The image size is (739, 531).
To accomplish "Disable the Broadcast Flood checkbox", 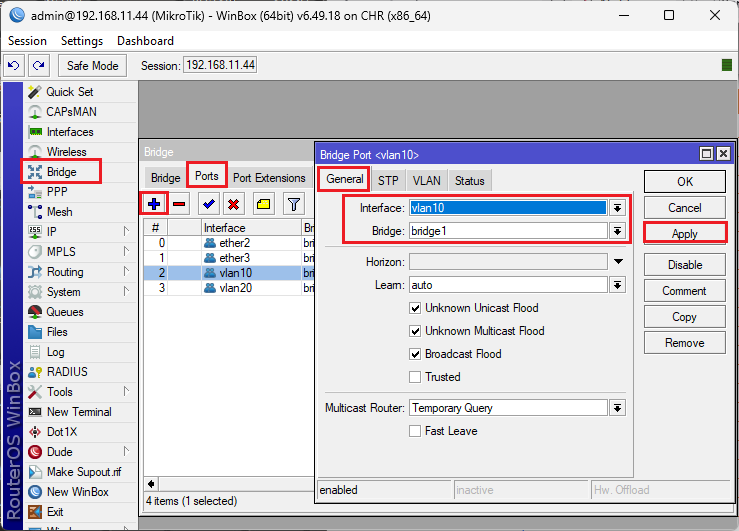I will tap(415, 354).
